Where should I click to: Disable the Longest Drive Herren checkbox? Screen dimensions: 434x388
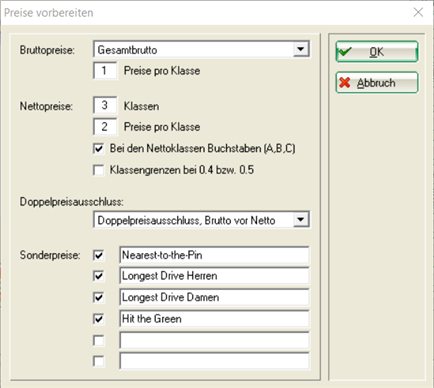pos(98,276)
